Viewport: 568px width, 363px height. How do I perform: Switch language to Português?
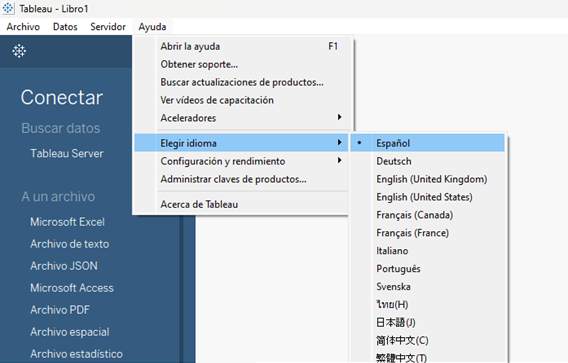[x=427, y=268]
